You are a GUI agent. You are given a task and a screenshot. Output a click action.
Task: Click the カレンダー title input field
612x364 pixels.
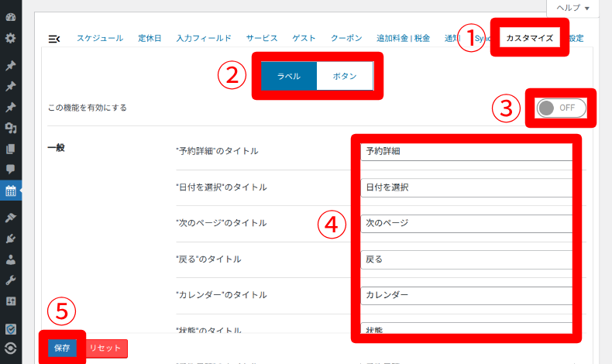pyautogui.click(x=467, y=295)
